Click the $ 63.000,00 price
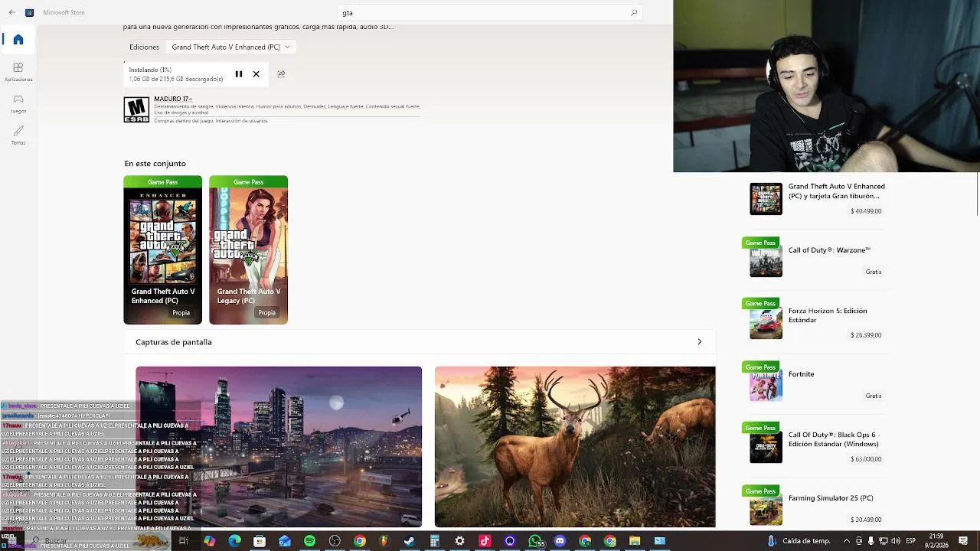Screen dimensions: 980x551 866,459
